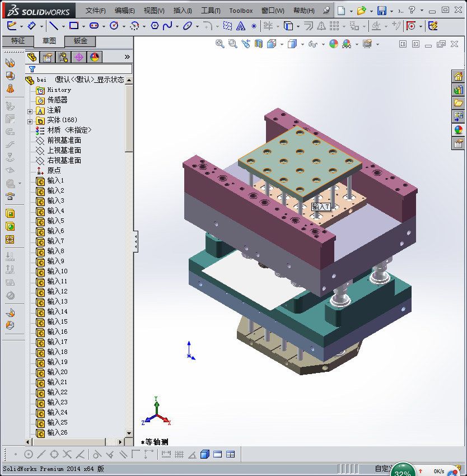Image resolution: width=467 pixels, height=476 pixels.
Task: Click the Previous View icon
Action: click(246, 44)
